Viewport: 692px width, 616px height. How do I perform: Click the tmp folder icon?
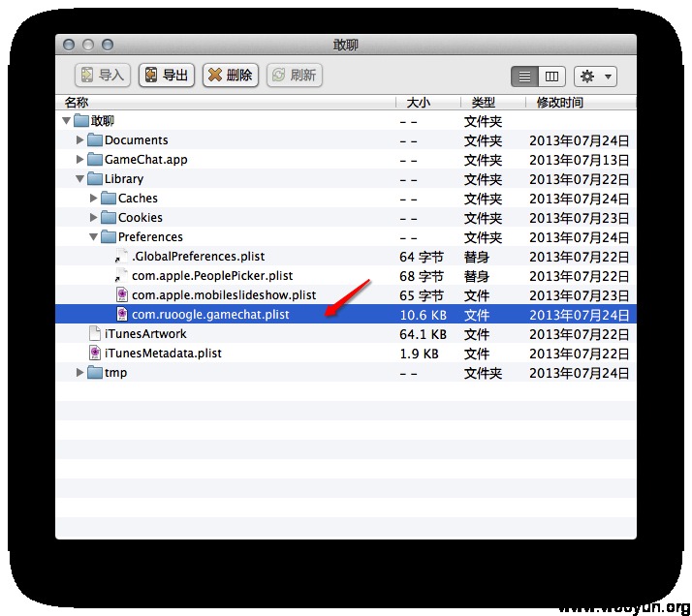tap(95, 372)
